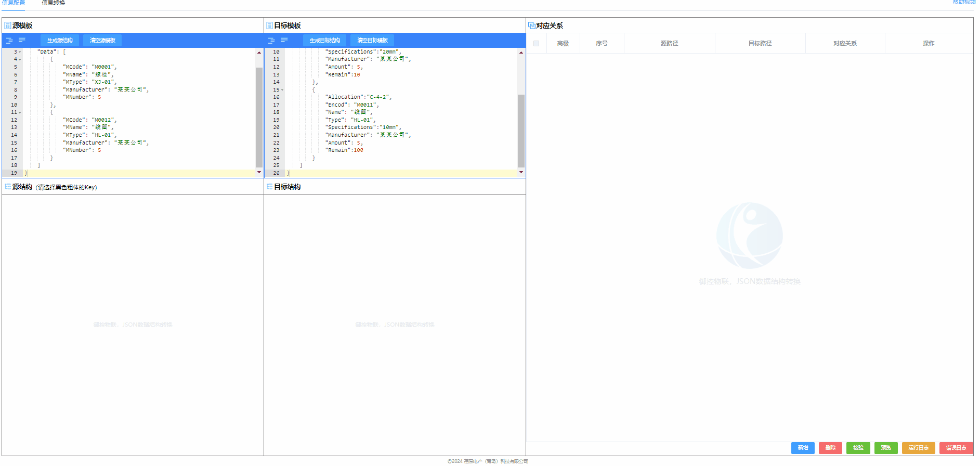This screenshot has height=466, width=980.
Task: Click the source editor scrollbar down arrow
Action: tap(259, 172)
